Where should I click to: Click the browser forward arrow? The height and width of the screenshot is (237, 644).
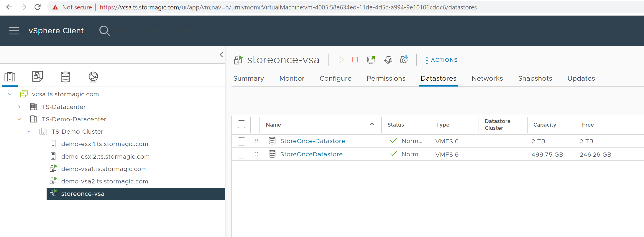click(23, 7)
